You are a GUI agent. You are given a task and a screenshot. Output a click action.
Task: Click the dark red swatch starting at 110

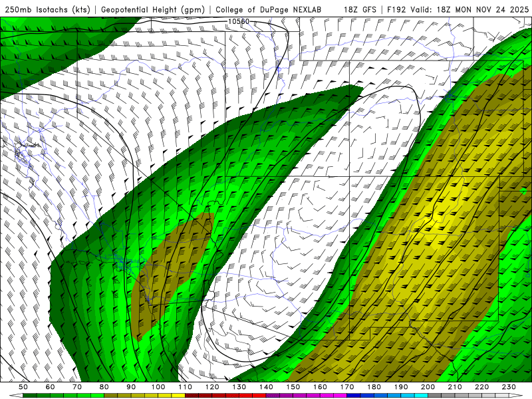point(192,395)
